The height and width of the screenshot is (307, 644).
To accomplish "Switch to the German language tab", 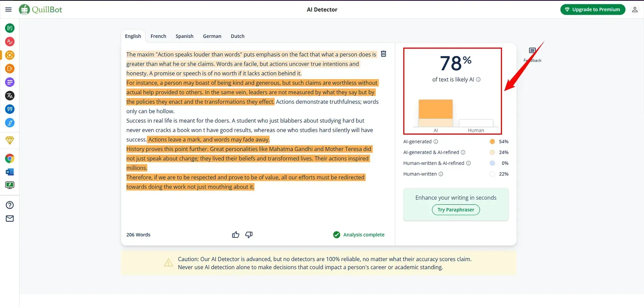I will [x=212, y=36].
